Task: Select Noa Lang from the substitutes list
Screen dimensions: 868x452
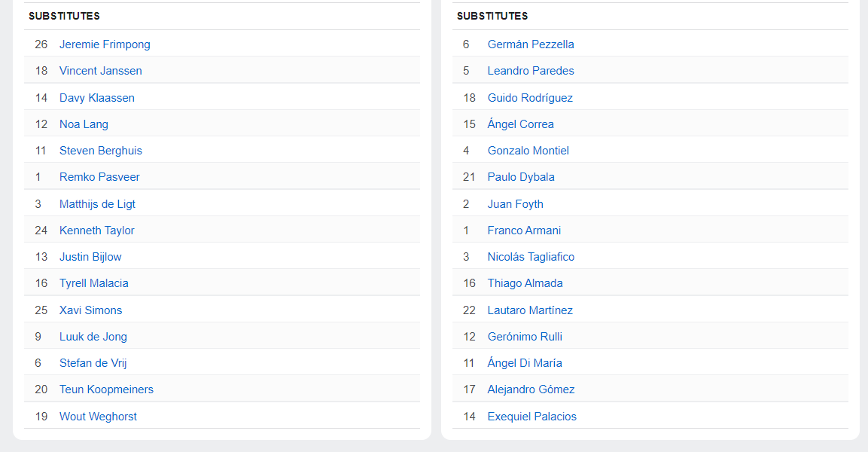Action: coord(84,124)
